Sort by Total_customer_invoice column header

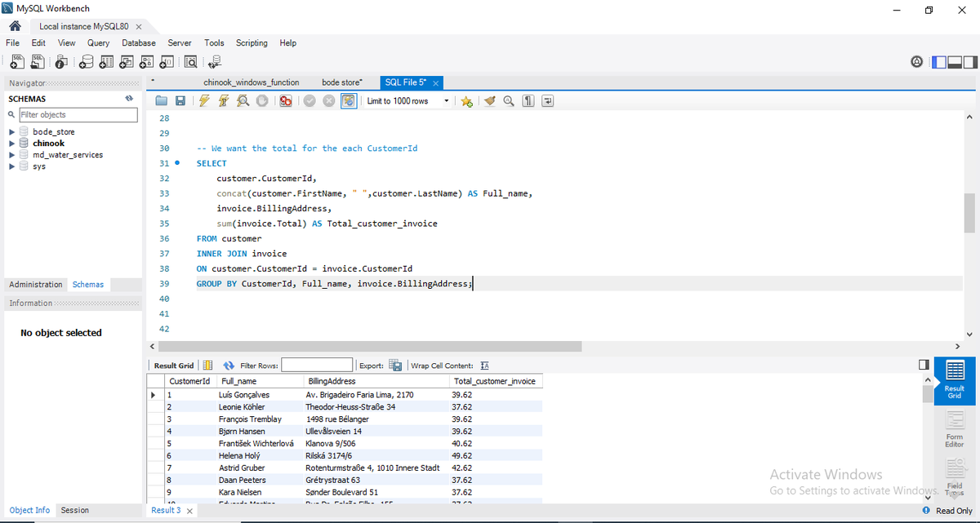coord(495,381)
